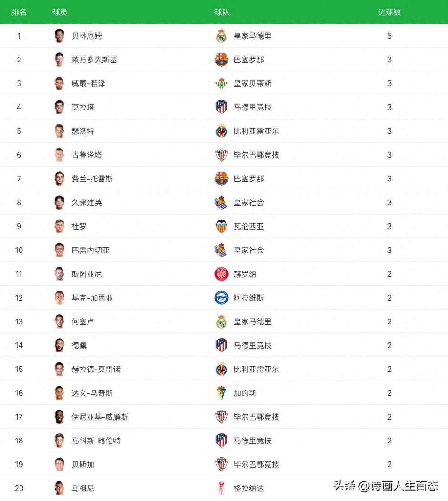The width and height of the screenshot is (448, 501).
Task: Click the Real Betis crest icon
Action: click(222, 83)
